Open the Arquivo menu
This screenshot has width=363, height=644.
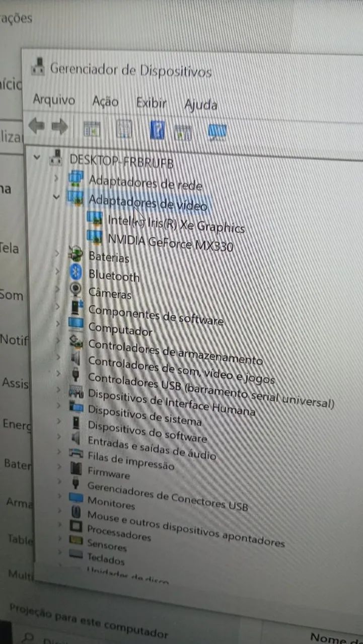pyautogui.click(x=54, y=100)
